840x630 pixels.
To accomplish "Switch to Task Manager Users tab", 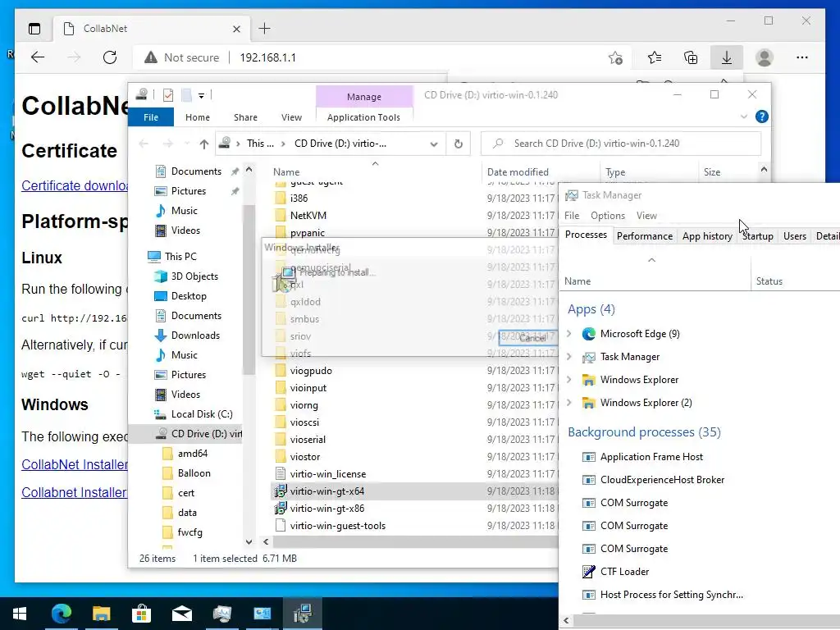I will (x=794, y=236).
